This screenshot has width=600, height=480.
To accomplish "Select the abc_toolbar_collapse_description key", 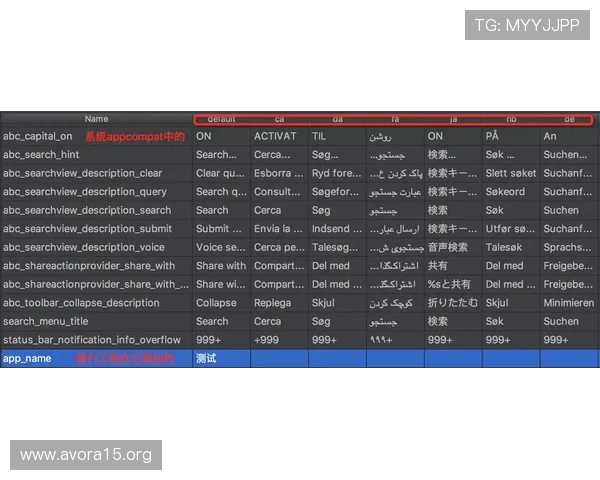I will 81,303.
